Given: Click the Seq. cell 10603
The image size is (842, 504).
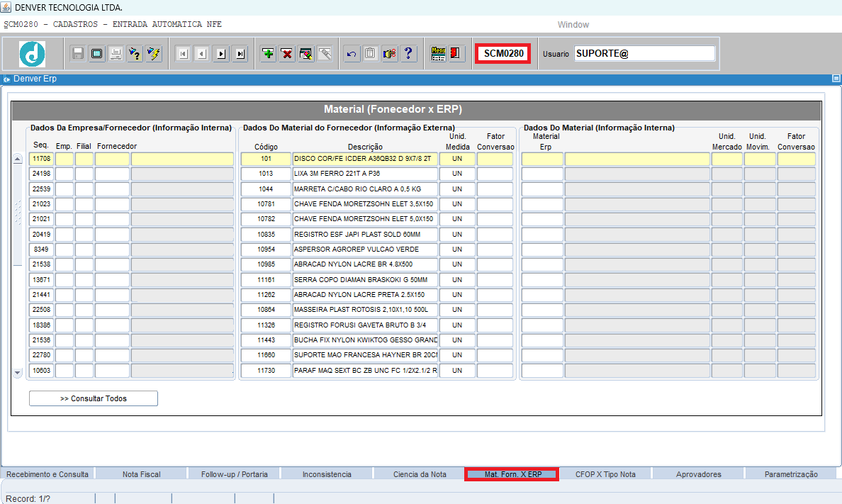Looking at the screenshot, I should coord(41,371).
